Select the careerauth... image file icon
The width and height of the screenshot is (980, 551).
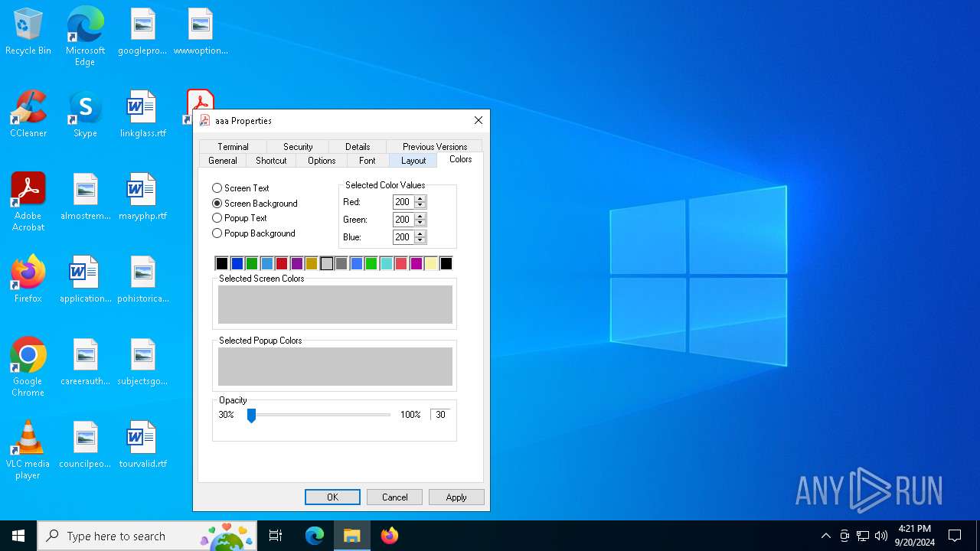85,363
